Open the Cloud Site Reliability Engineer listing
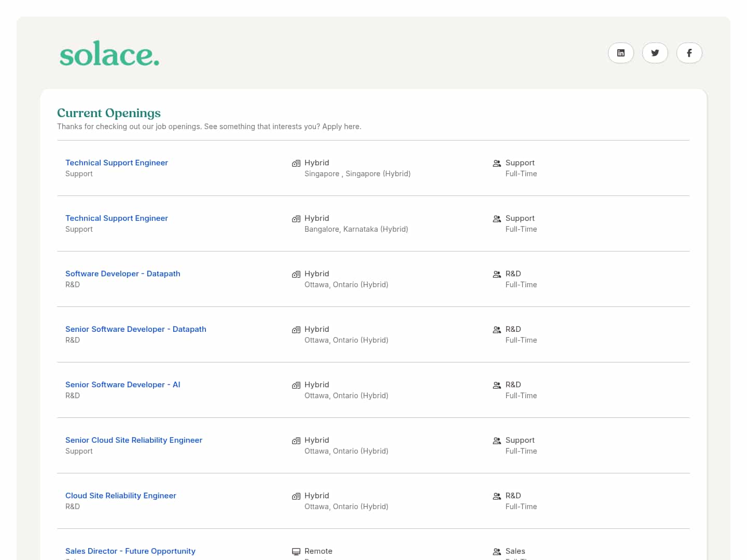The image size is (747, 560). pos(120,495)
